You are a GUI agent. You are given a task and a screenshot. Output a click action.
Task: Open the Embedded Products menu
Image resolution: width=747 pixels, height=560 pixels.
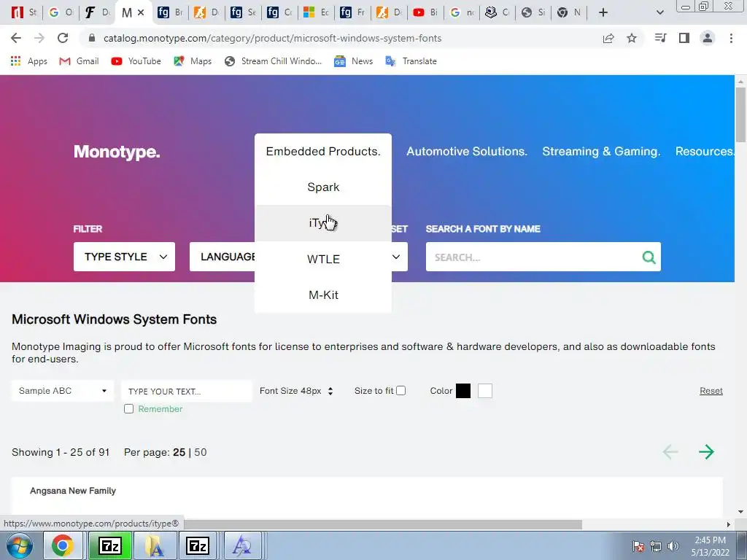pyautogui.click(x=323, y=152)
